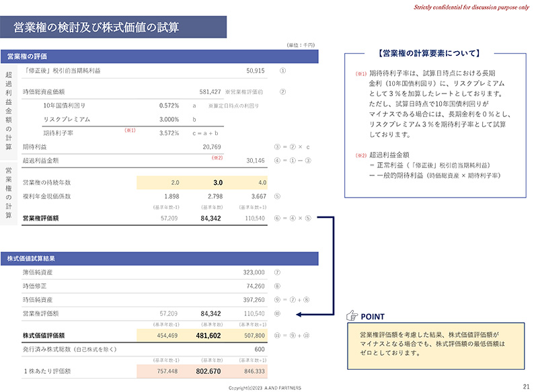Click the value 30,146
538x392 pixels.
(256, 161)
